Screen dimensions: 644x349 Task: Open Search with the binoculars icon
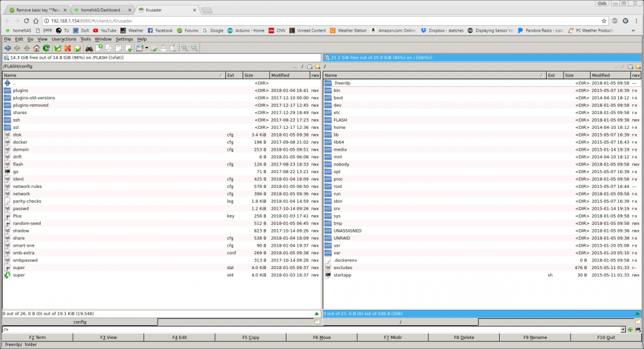click(89, 48)
